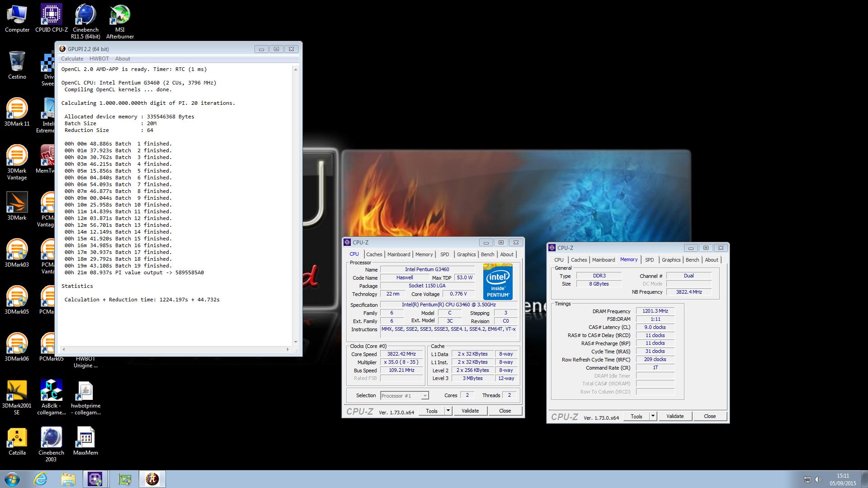The width and height of the screenshot is (868, 488).
Task: Open HWBOT Unigine desktop shortcut
Action: point(85,362)
